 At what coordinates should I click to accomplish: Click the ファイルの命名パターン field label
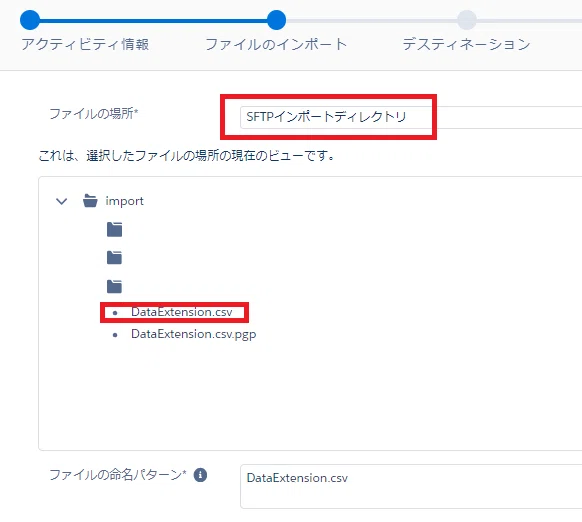coord(118,475)
